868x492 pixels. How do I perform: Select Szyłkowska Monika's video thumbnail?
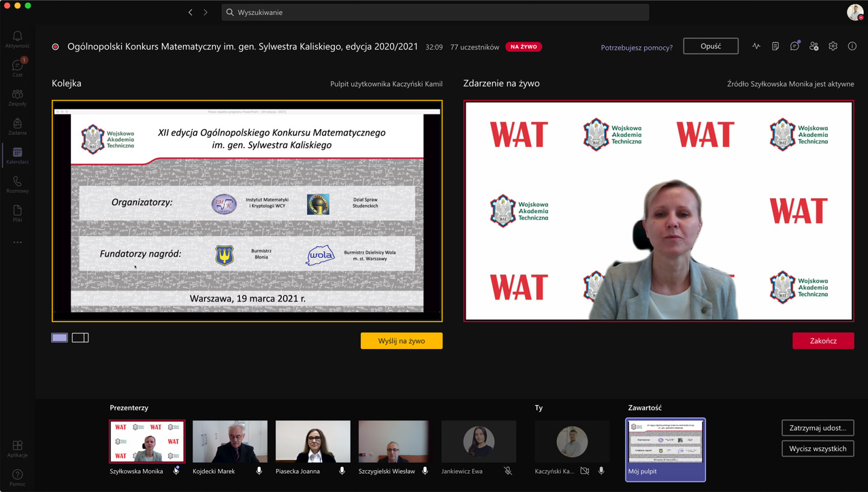tap(147, 442)
